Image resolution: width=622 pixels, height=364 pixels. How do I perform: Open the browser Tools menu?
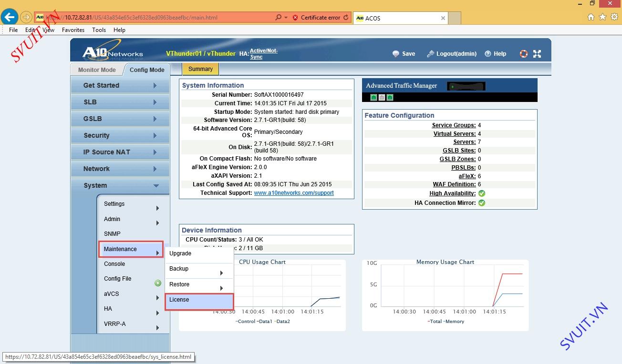pyautogui.click(x=99, y=30)
